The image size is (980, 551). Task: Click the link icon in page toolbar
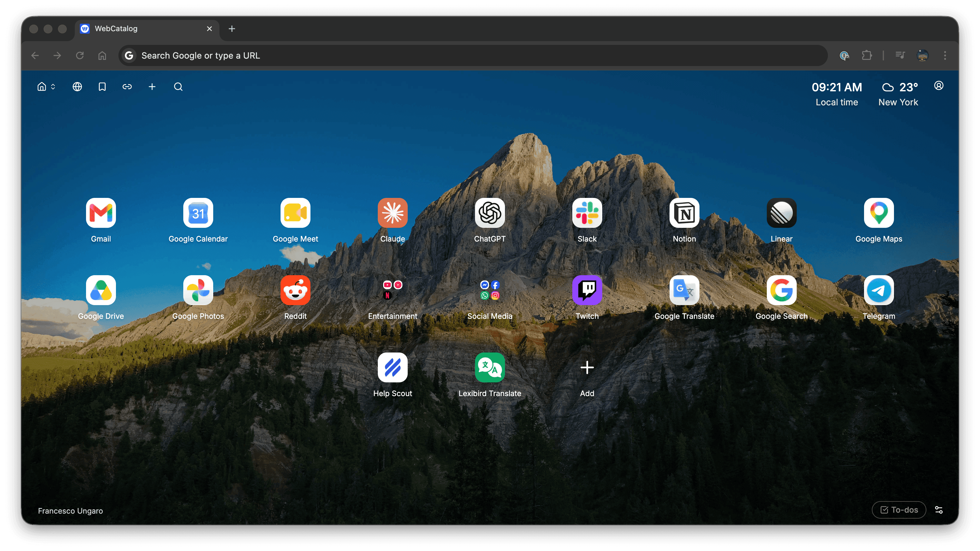[x=127, y=87]
